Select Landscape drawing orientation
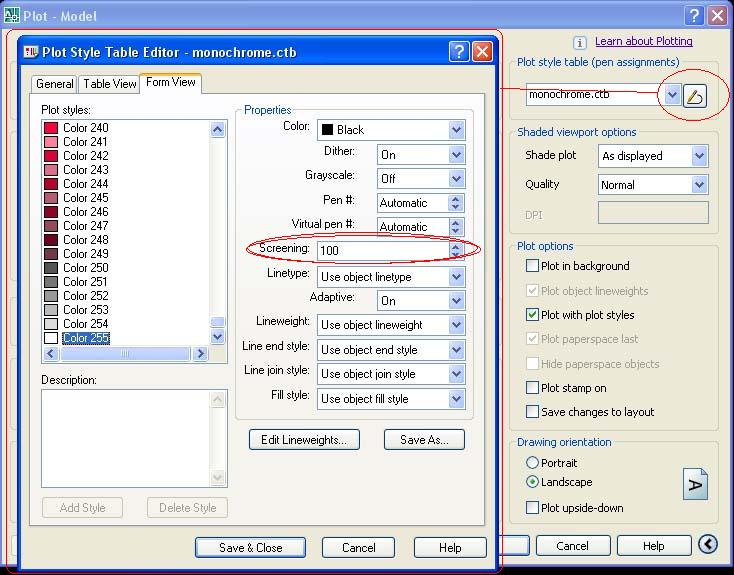 pos(532,482)
